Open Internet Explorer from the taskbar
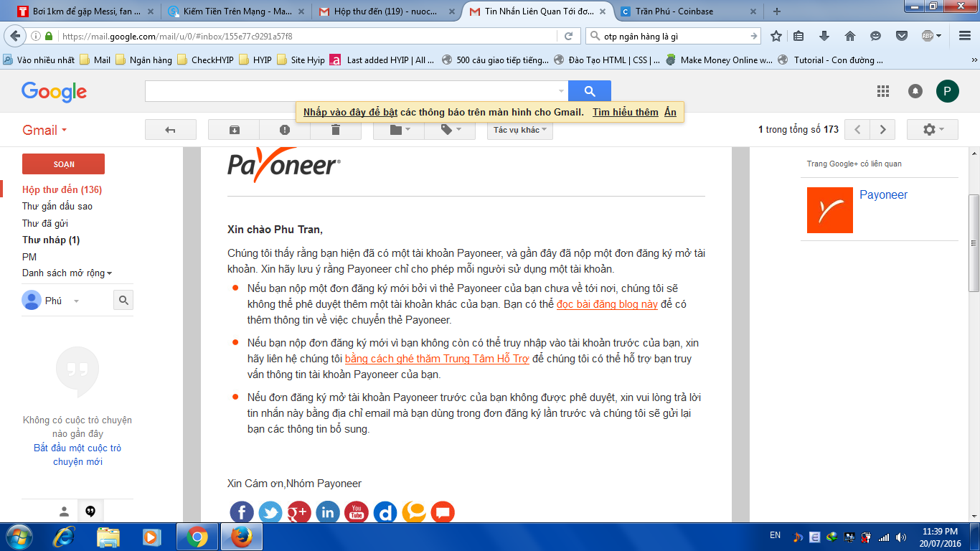Viewport: 980px width, 551px height. pos(65,537)
